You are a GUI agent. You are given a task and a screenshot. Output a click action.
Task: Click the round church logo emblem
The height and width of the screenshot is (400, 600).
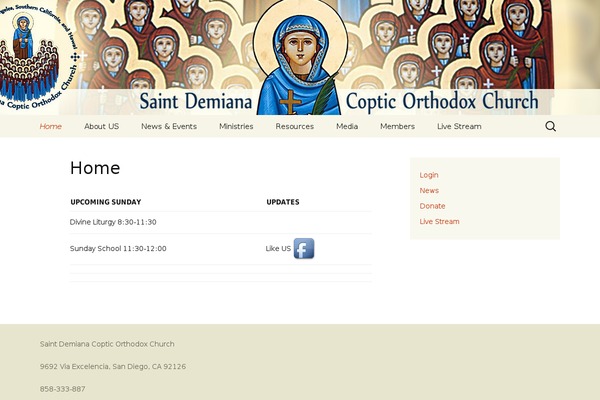38,57
